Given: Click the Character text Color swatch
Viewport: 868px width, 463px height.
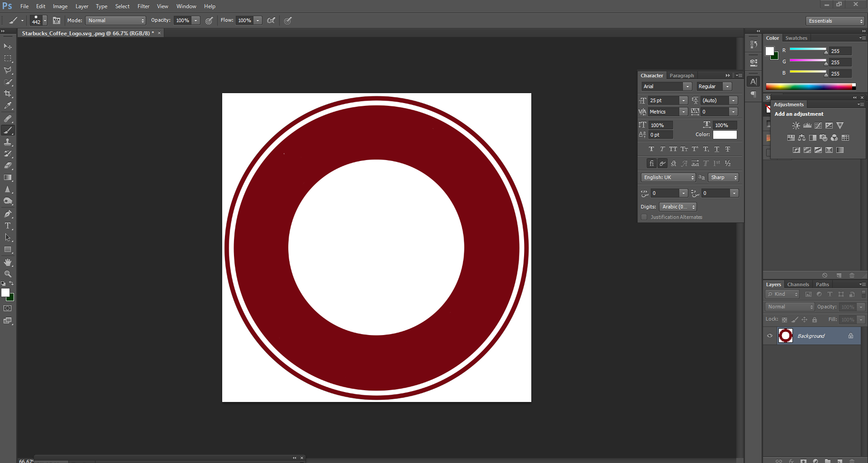Looking at the screenshot, I should tap(725, 135).
